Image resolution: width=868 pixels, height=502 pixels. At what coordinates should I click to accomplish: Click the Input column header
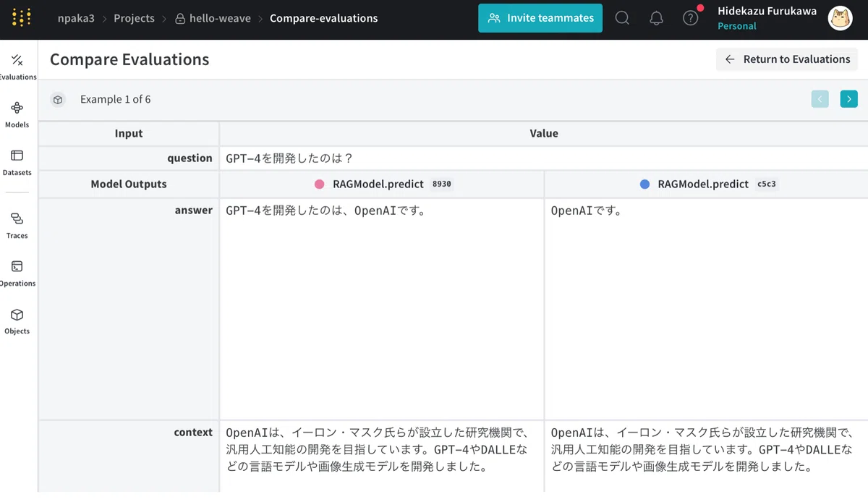pos(129,134)
